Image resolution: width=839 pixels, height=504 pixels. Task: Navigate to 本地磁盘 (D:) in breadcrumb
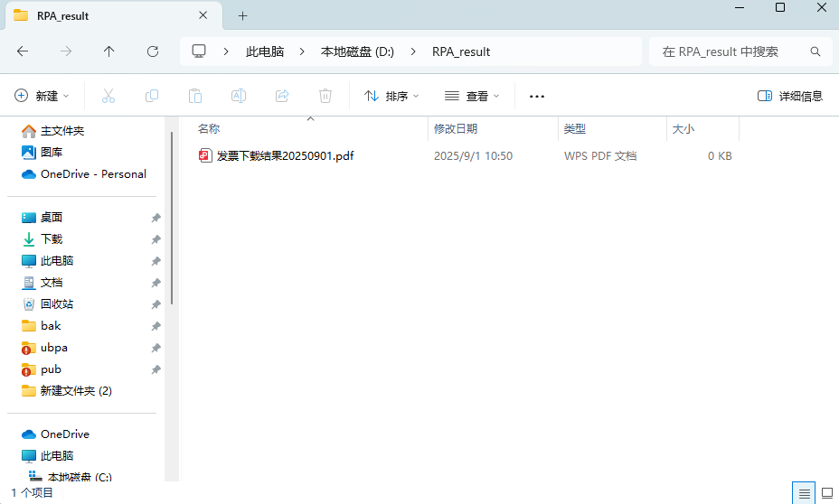(357, 51)
